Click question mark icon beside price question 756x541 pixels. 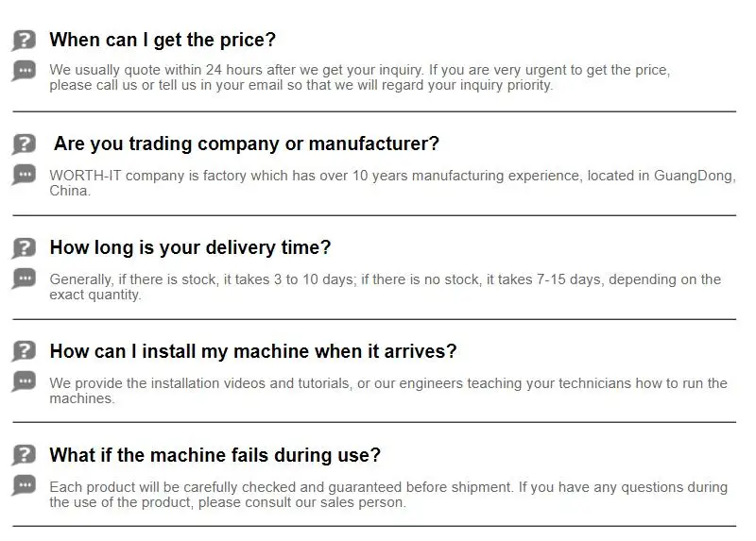point(24,41)
